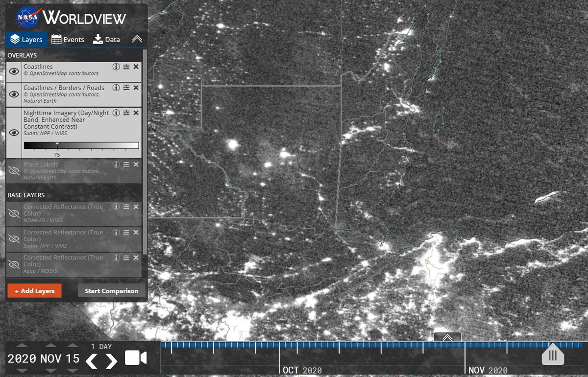Screen dimensions: 588x377
Task: Click the Add Layers button
Action: coord(34,291)
